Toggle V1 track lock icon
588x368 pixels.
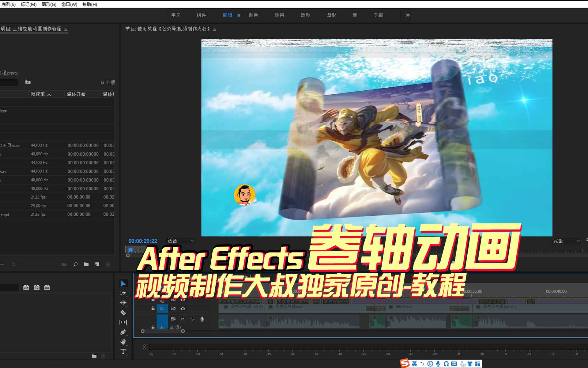tap(153, 309)
